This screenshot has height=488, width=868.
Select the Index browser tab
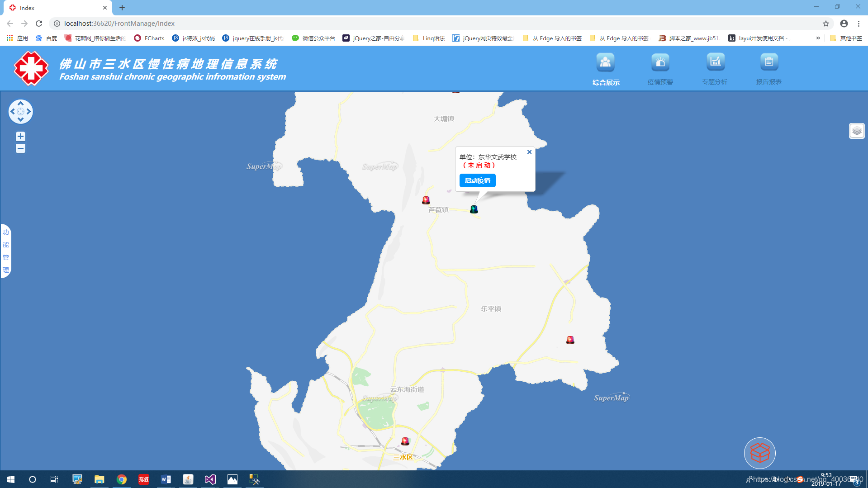click(57, 8)
